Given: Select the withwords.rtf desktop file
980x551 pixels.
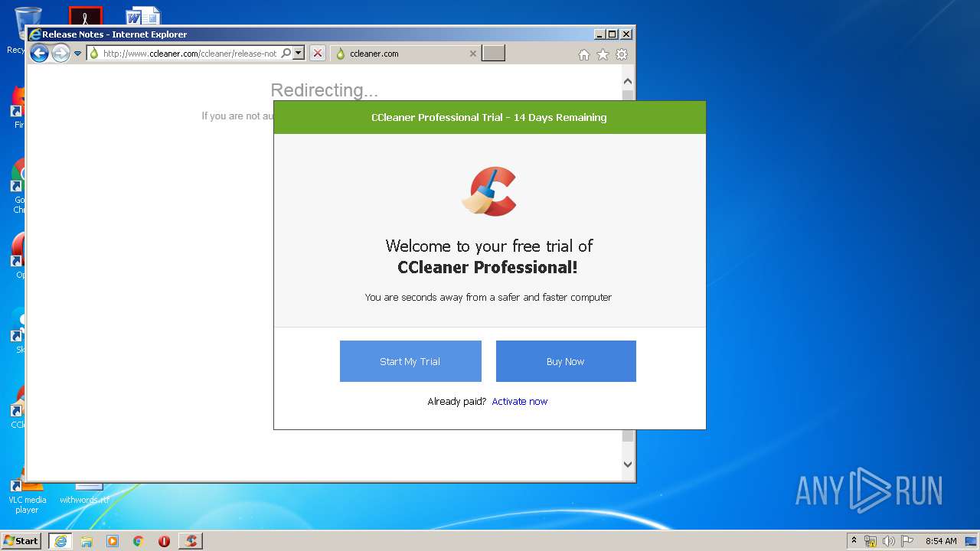Looking at the screenshot, I should coord(85,494).
